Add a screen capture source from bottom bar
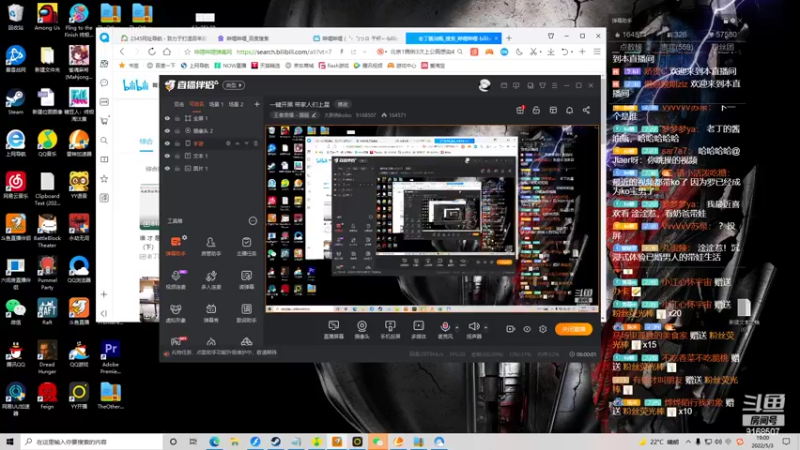Image resolution: width=800 pixels, height=450 pixels. tap(334, 330)
